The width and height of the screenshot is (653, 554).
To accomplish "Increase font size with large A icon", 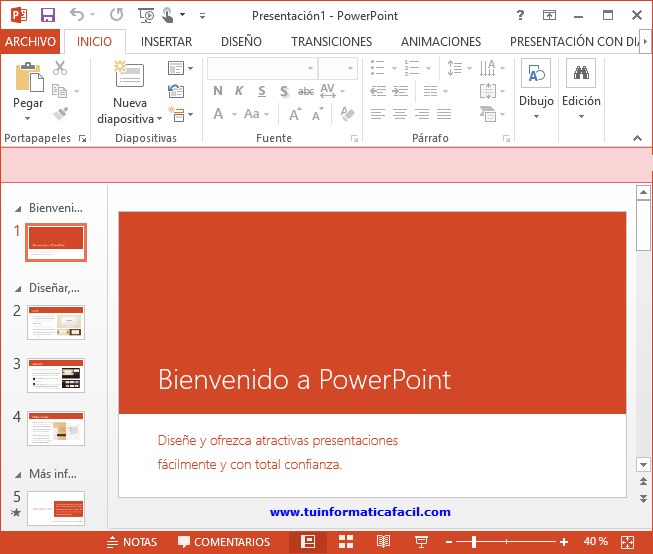I will (296, 114).
